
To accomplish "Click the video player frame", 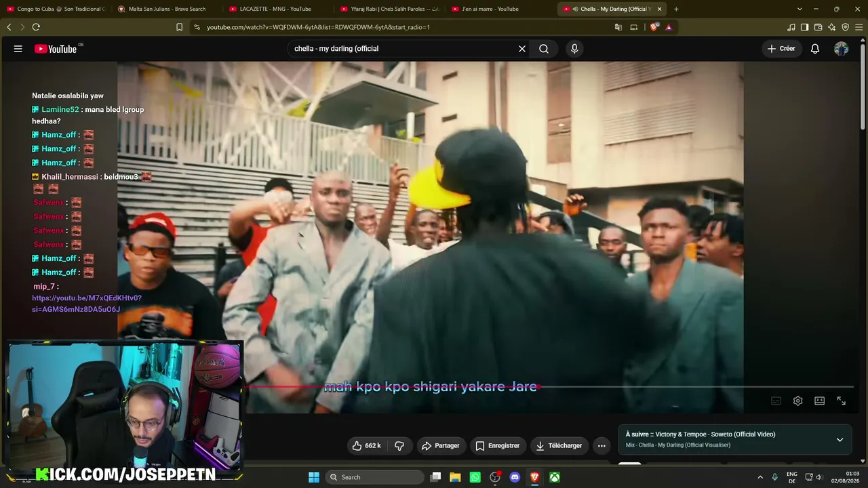I will [431, 237].
